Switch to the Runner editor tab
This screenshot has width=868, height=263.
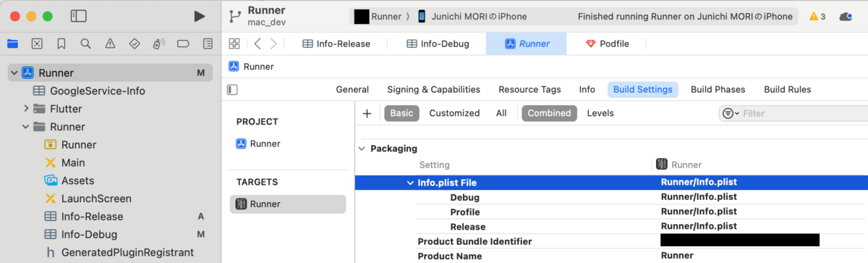coord(527,43)
